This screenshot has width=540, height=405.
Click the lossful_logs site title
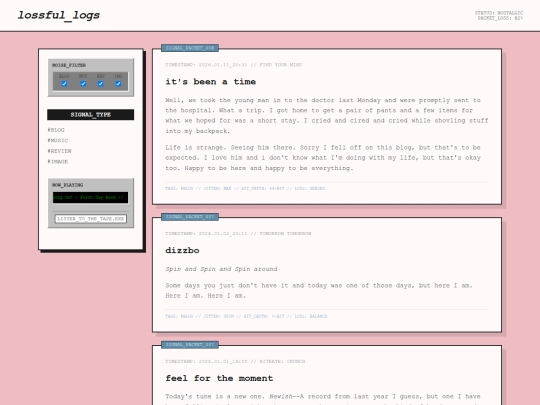pos(59,15)
